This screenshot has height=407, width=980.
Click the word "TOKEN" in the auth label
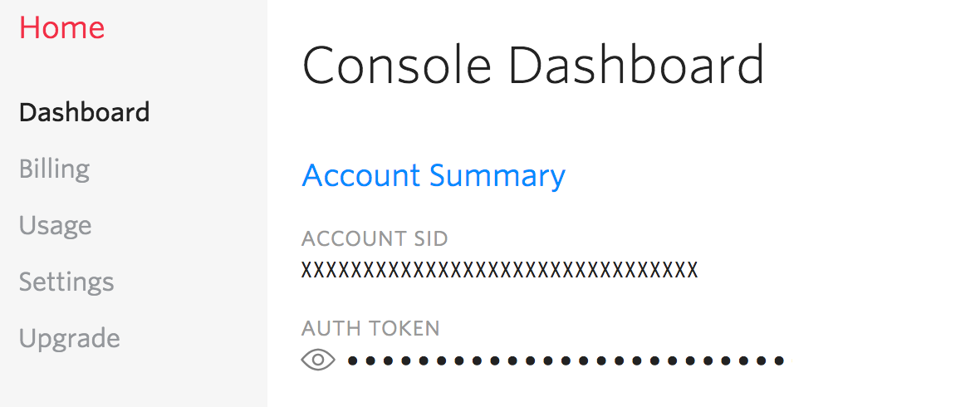pyautogui.click(x=403, y=329)
